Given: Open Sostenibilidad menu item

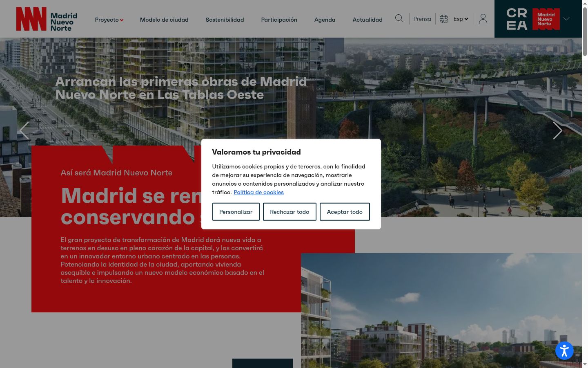Looking at the screenshot, I should pyautogui.click(x=225, y=20).
